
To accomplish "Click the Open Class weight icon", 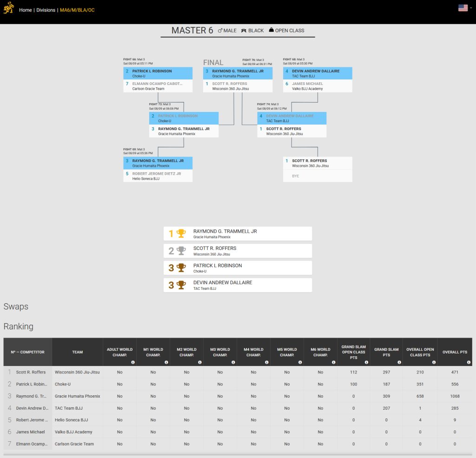I will 271,30.
